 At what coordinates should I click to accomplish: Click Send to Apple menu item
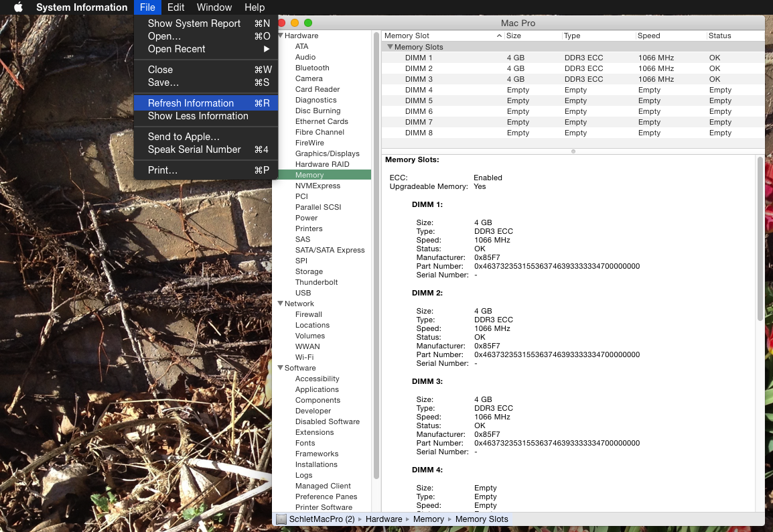click(184, 137)
